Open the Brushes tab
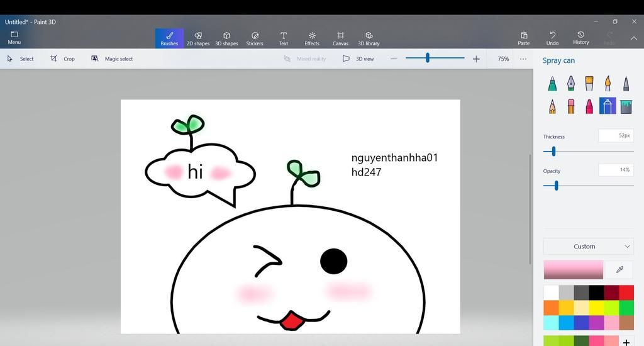This screenshot has height=346, width=644. tap(169, 38)
